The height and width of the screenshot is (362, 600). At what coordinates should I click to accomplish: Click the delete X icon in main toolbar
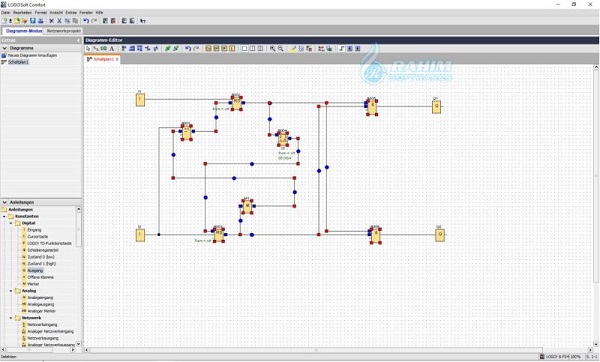pyautogui.click(x=51, y=21)
